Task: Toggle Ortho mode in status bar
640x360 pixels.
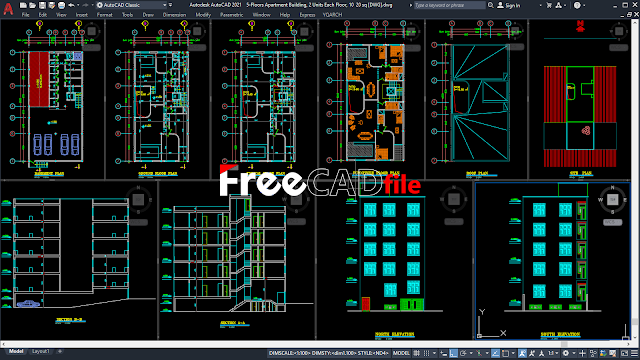Action: 453,353
